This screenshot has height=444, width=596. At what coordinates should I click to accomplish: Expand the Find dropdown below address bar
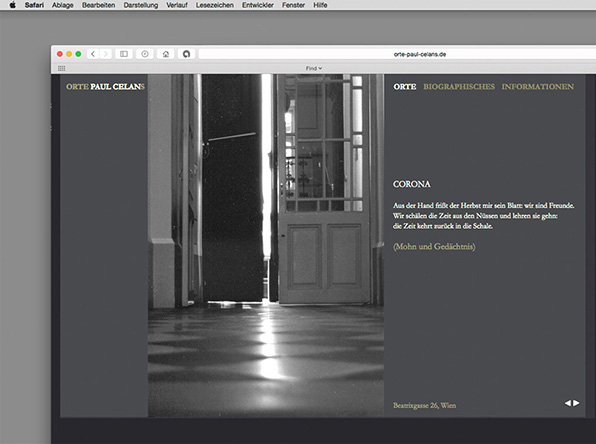pos(314,68)
